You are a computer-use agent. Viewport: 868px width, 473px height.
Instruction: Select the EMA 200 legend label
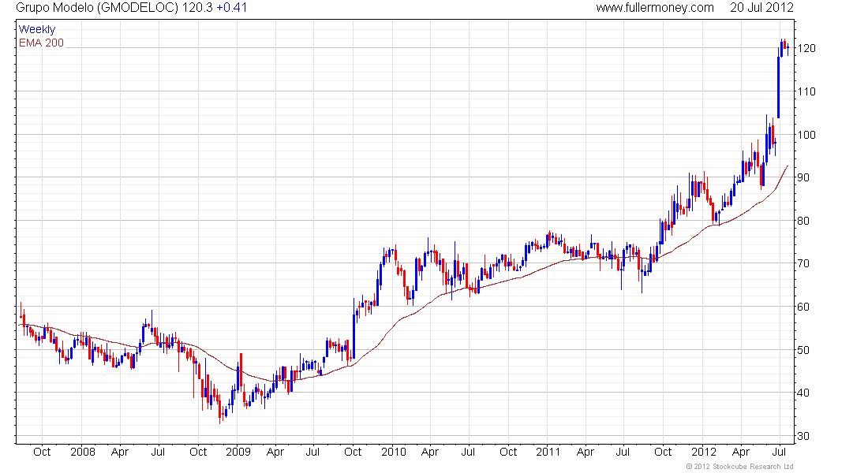coord(41,43)
